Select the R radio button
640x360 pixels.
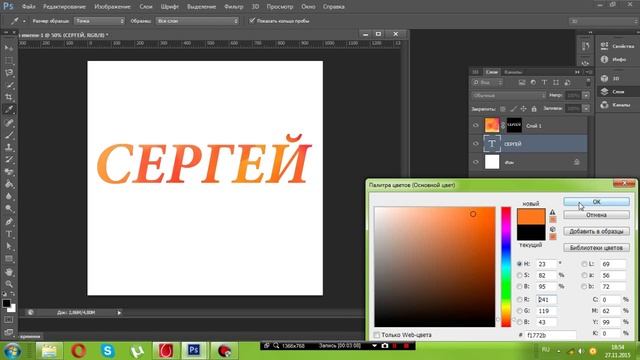[520, 300]
